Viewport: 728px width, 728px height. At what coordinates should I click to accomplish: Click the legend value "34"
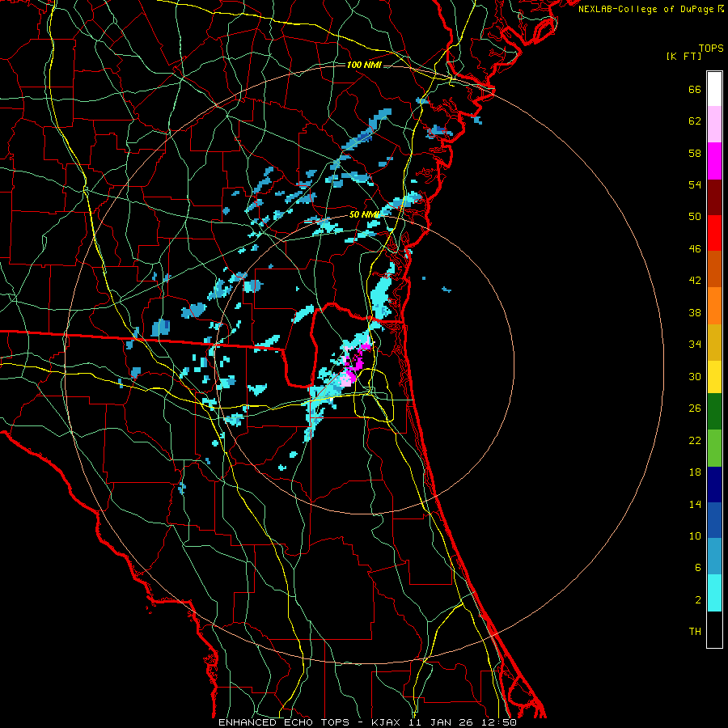695,345
